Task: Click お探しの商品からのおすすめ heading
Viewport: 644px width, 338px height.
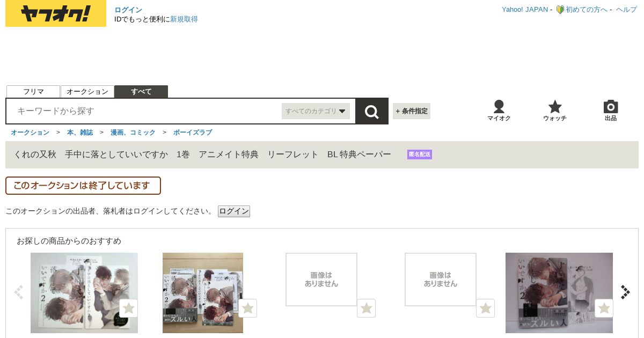Action: click(x=69, y=241)
